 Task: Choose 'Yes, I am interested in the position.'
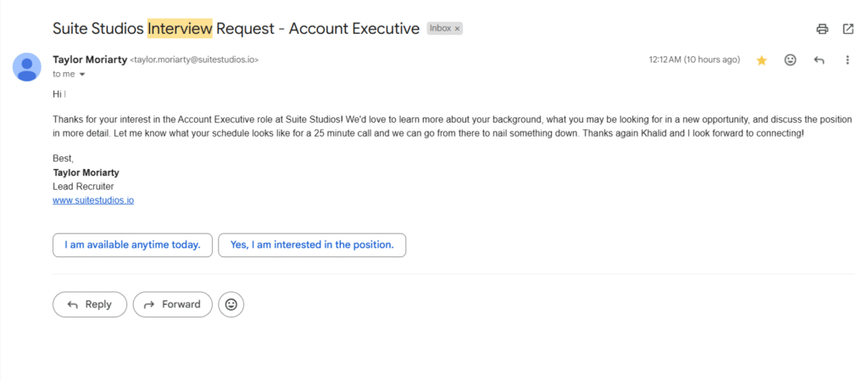pos(312,244)
